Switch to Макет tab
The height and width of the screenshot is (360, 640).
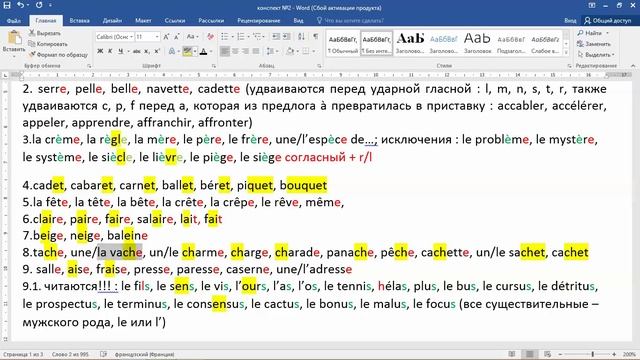tap(143, 20)
